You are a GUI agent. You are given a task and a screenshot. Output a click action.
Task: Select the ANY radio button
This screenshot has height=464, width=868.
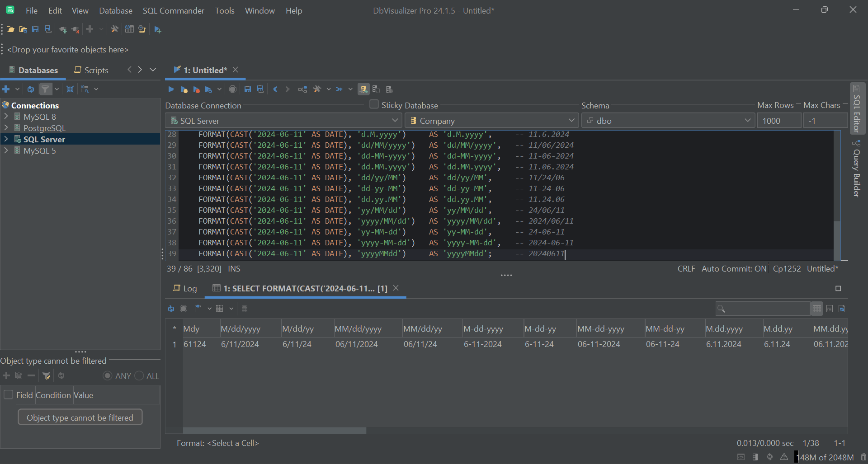click(108, 376)
